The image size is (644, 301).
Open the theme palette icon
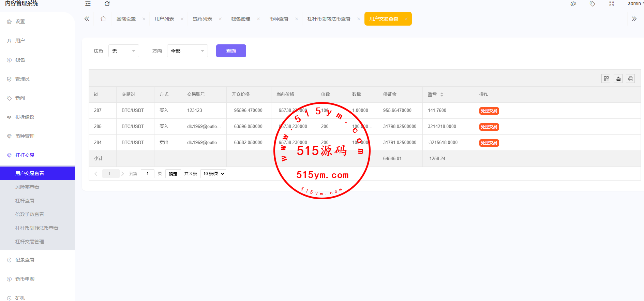click(573, 4)
